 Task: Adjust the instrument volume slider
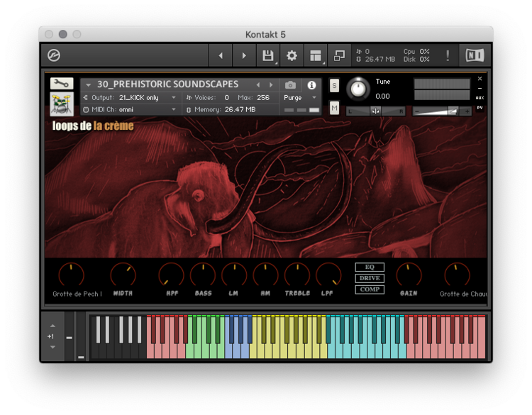coord(442,111)
